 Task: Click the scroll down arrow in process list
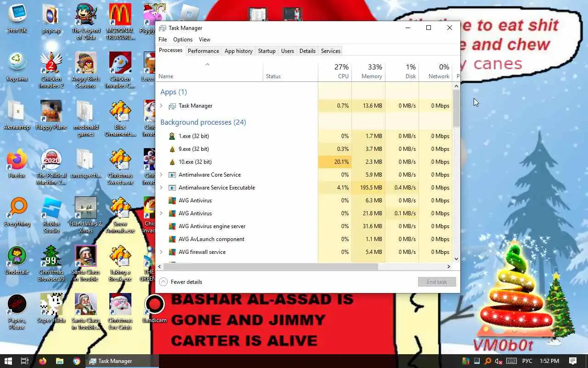[456, 259]
